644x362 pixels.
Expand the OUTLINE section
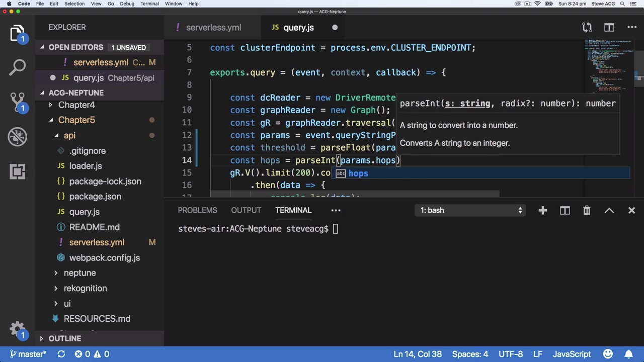[x=64, y=339]
